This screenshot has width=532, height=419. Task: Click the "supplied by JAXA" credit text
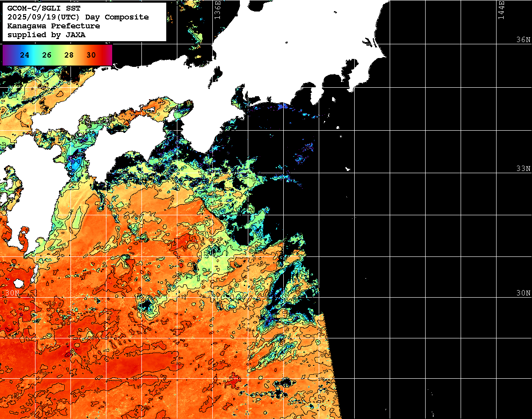(47, 35)
